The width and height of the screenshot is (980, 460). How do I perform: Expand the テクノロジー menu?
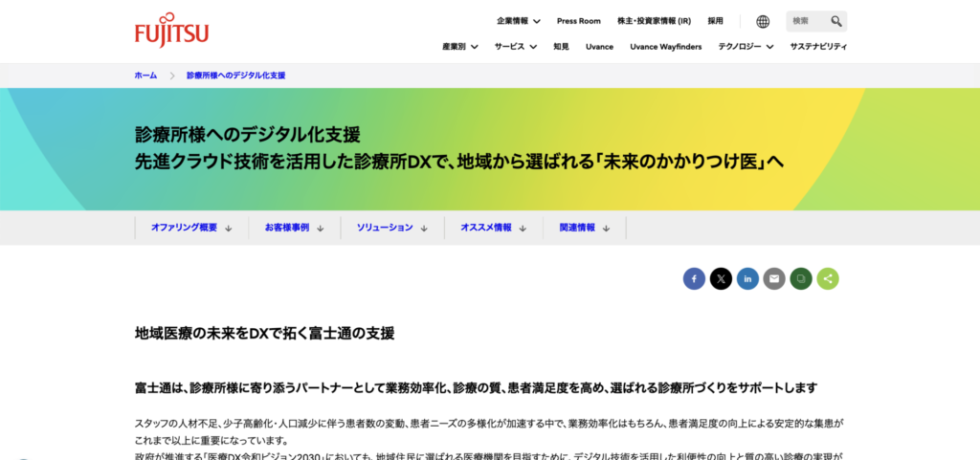click(746, 46)
